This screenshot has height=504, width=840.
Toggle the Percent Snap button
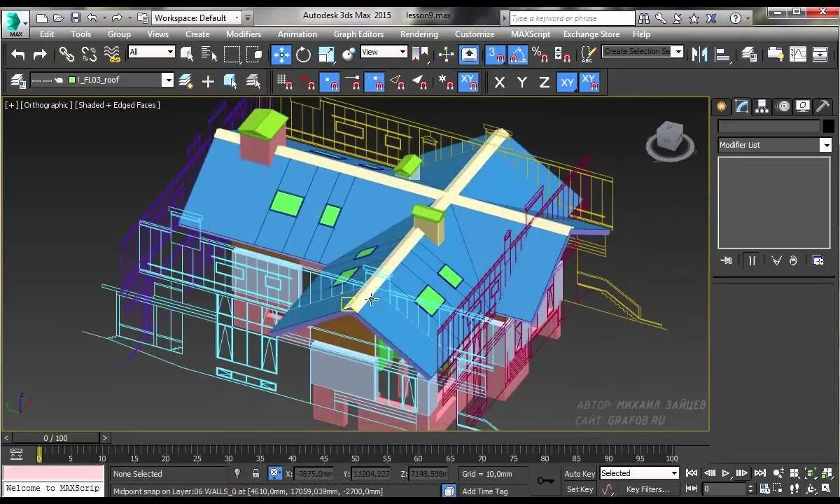pos(540,54)
